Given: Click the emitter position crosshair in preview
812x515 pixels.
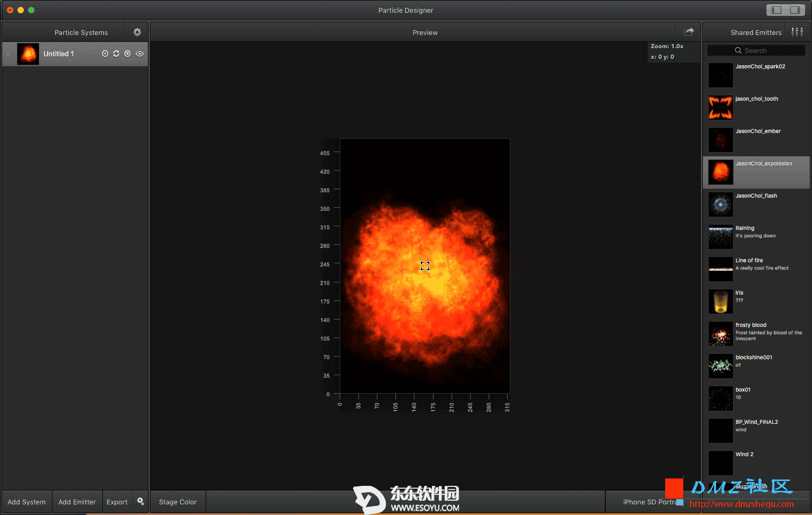Looking at the screenshot, I should pyautogui.click(x=425, y=266).
